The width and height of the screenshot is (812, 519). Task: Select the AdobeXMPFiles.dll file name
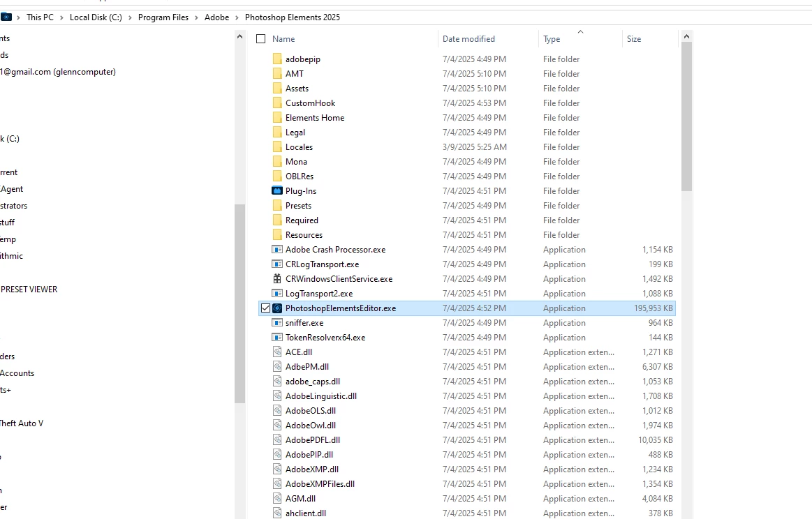pos(320,484)
